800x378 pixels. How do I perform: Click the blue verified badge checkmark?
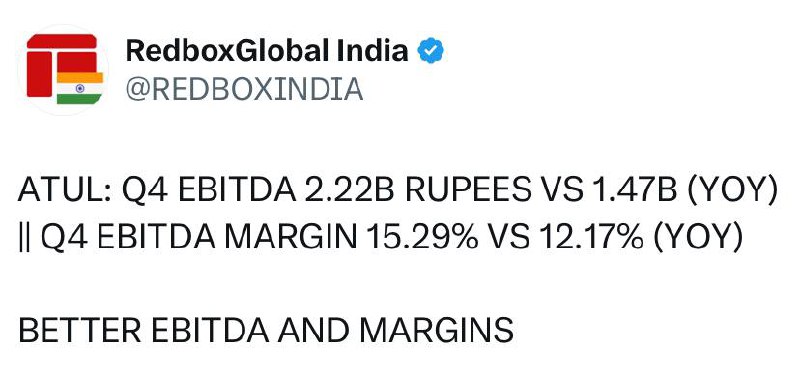431,51
